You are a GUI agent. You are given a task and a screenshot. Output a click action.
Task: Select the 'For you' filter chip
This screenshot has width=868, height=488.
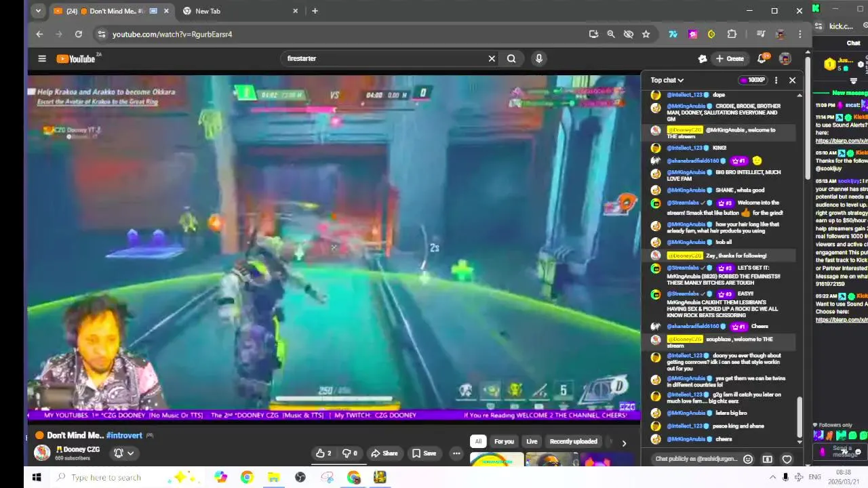(504, 441)
